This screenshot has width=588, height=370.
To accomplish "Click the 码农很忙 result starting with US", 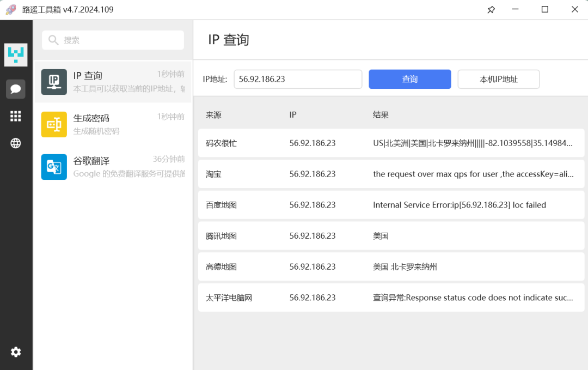I will pos(473,143).
